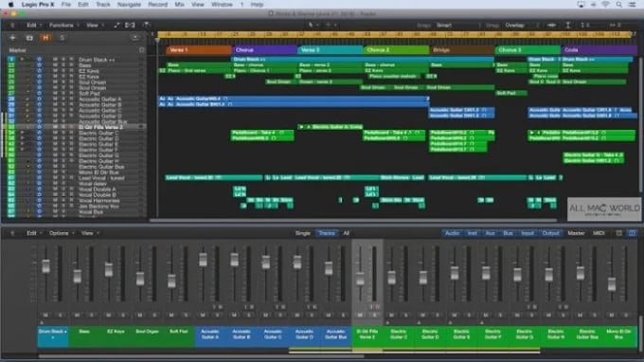Open the Window menu
Screen dimensions: 644x362
click(222, 5)
